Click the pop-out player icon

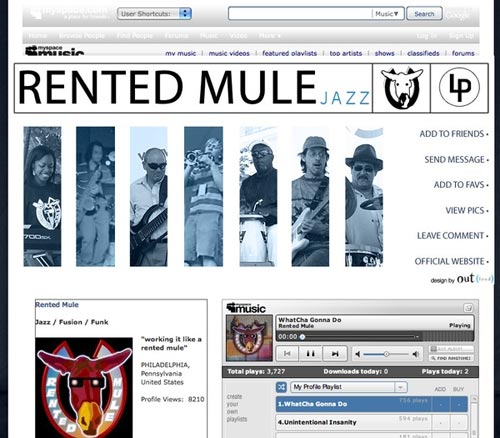pyautogui.click(x=468, y=308)
